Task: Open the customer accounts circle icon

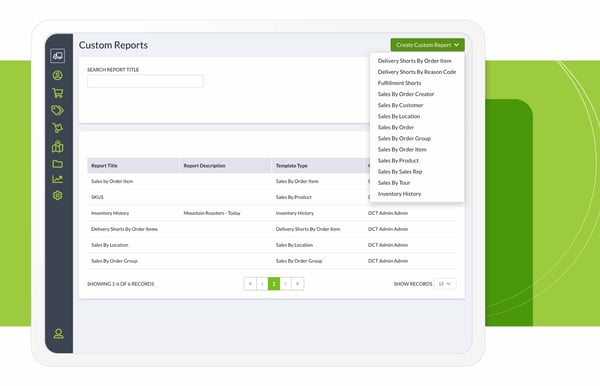Action: coord(57,75)
